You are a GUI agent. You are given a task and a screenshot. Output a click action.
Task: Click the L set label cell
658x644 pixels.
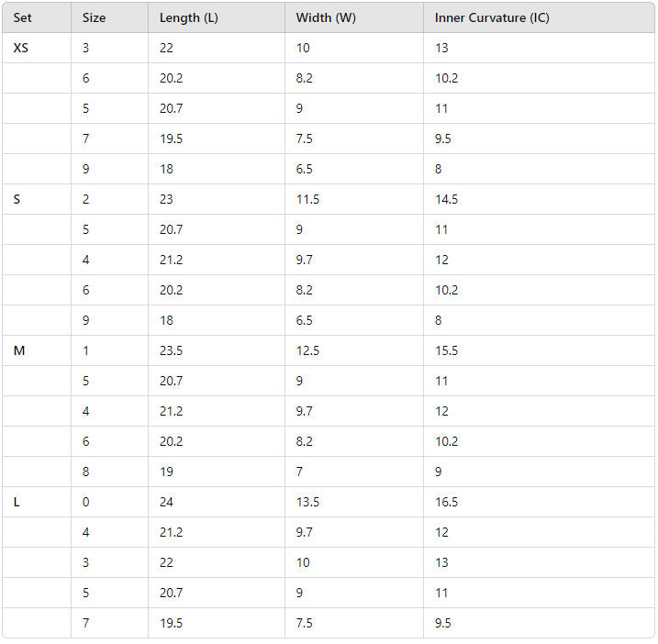point(17,502)
